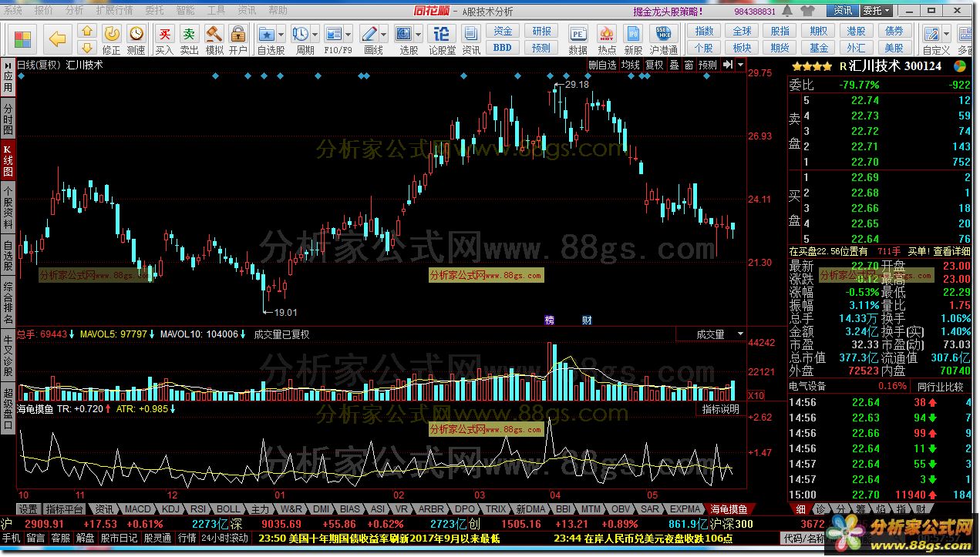Switch to the KDJ indicator tab

pos(171,509)
